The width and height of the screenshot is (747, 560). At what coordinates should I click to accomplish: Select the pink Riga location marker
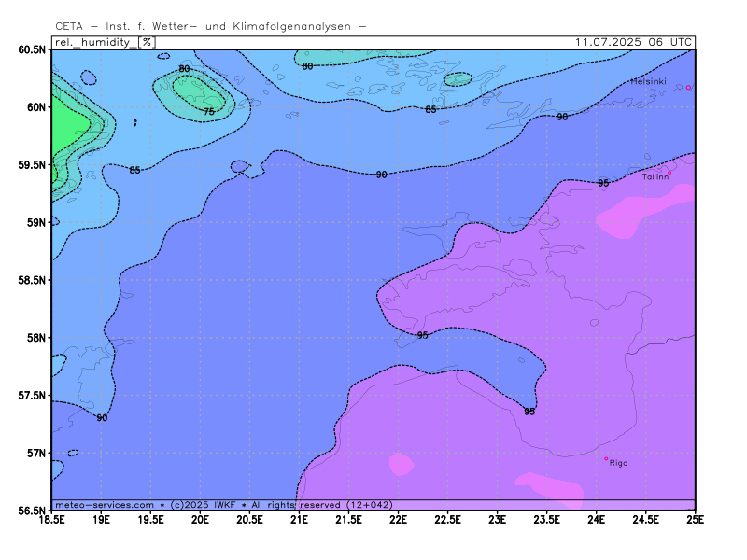click(606, 458)
